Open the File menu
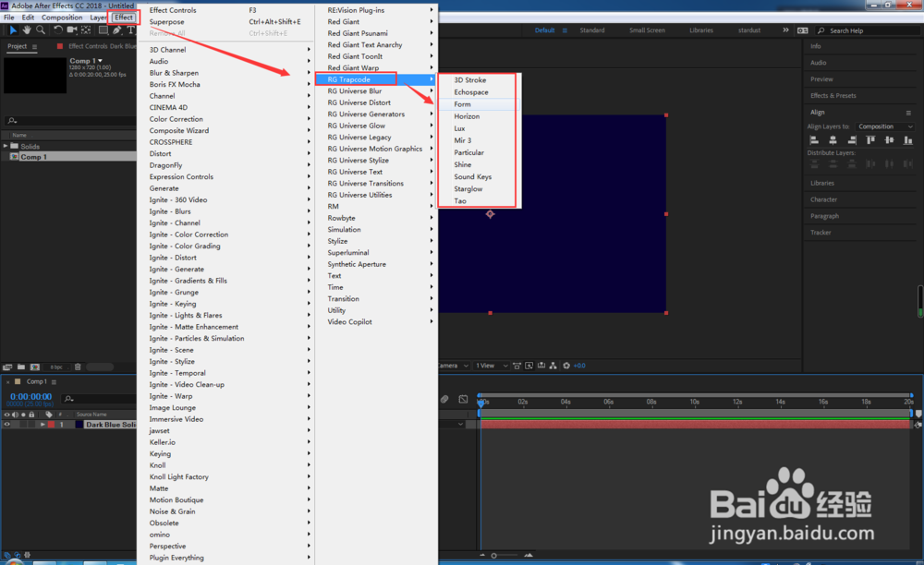The width and height of the screenshot is (924, 565). coord(9,18)
